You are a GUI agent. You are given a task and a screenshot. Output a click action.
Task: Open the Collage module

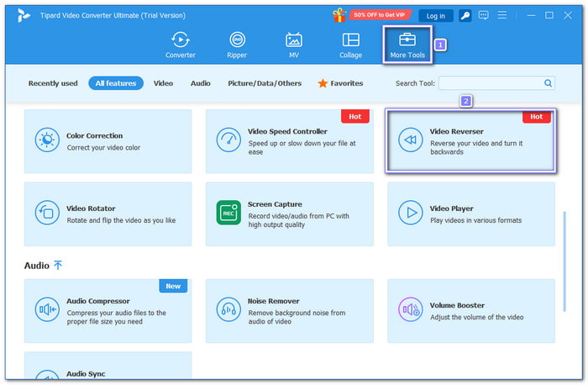(350, 45)
